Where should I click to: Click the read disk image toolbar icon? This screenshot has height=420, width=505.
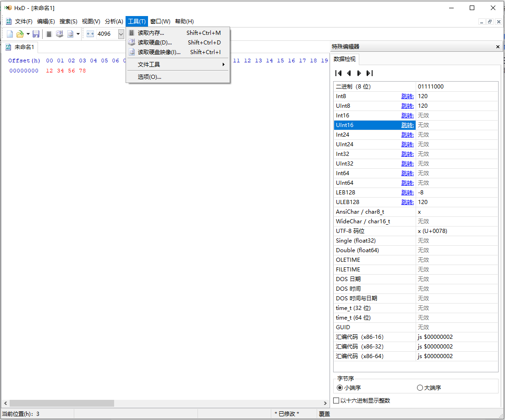click(71, 33)
